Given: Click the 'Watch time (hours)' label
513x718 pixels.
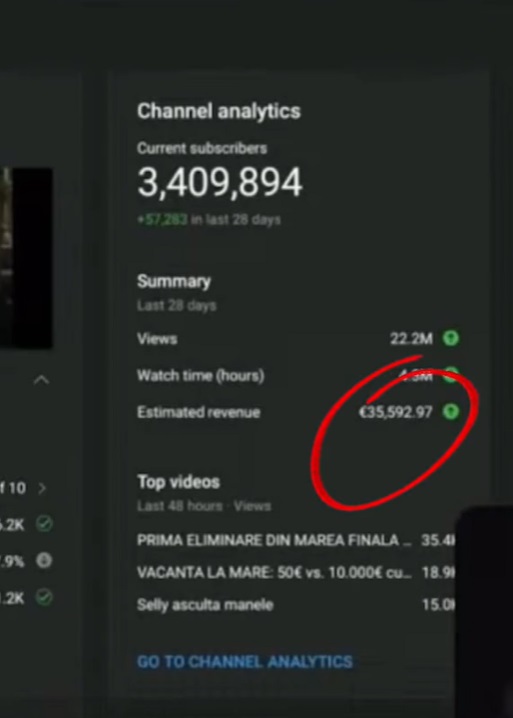Looking at the screenshot, I should click(201, 375).
